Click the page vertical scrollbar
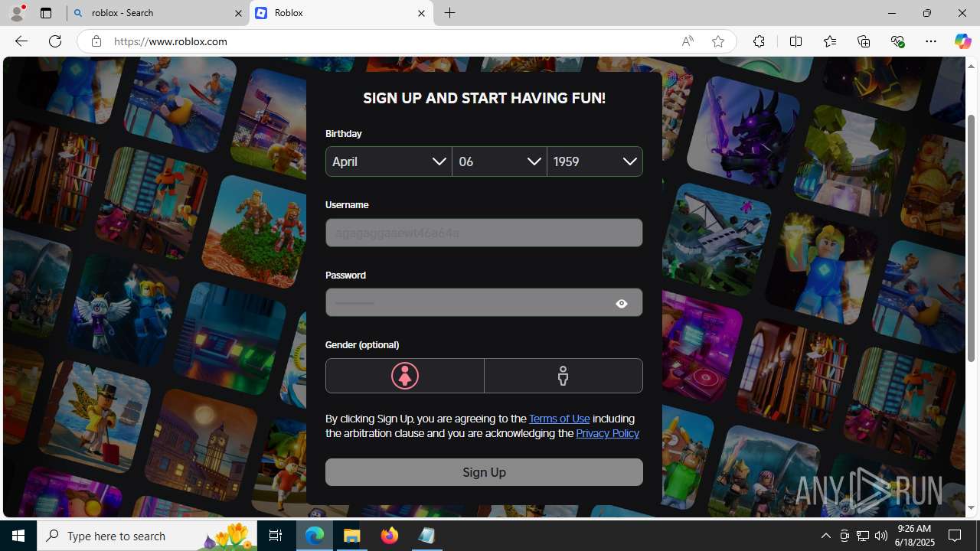The height and width of the screenshot is (551, 980). pos(972,239)
